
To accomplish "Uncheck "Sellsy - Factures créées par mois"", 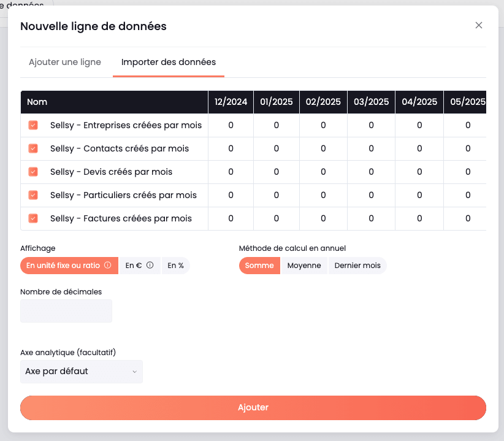I will pos(33,218).
